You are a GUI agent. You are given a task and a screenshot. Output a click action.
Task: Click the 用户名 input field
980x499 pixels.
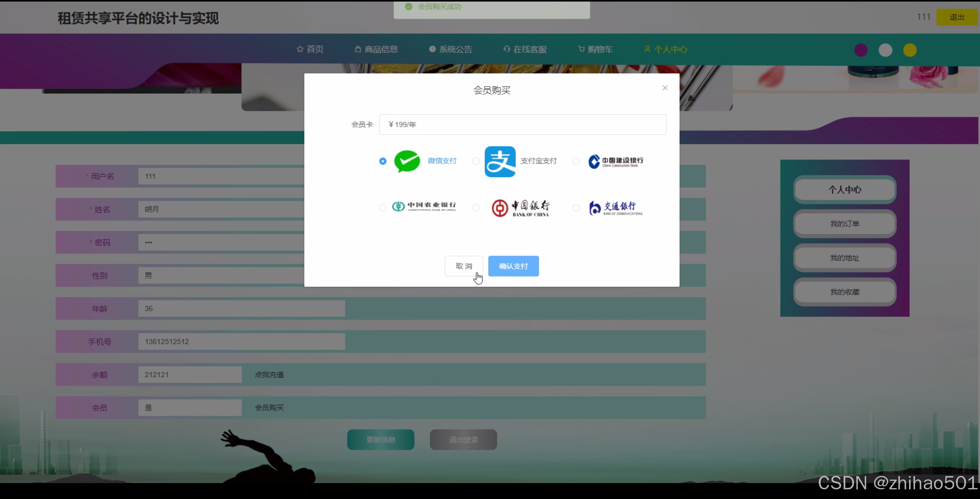[x=221, y=176]
